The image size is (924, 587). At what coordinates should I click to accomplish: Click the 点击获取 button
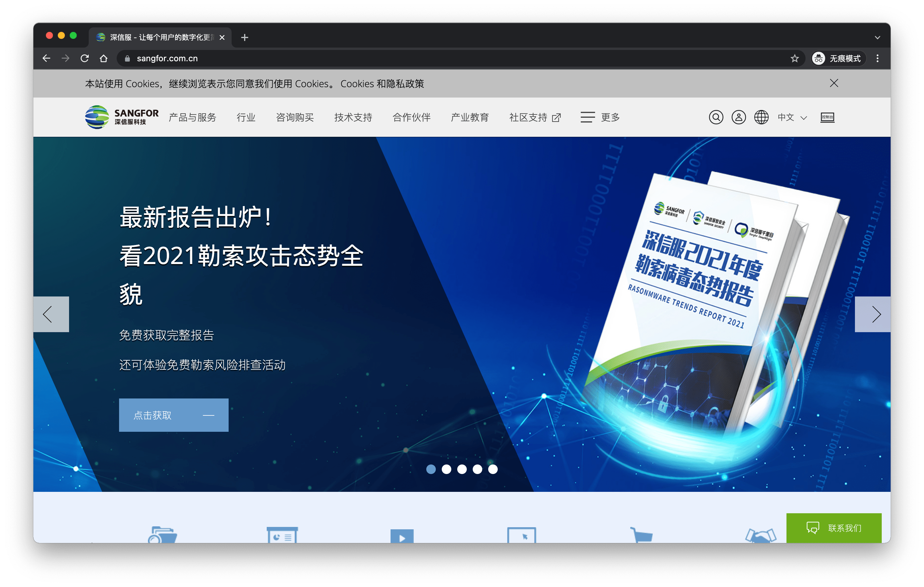coord(174,415)
